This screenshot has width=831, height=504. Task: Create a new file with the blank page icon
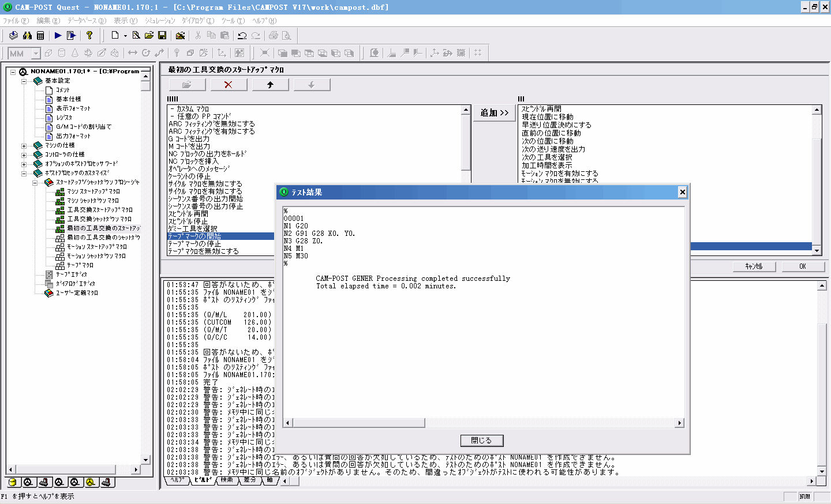click(x=115, y=36)
